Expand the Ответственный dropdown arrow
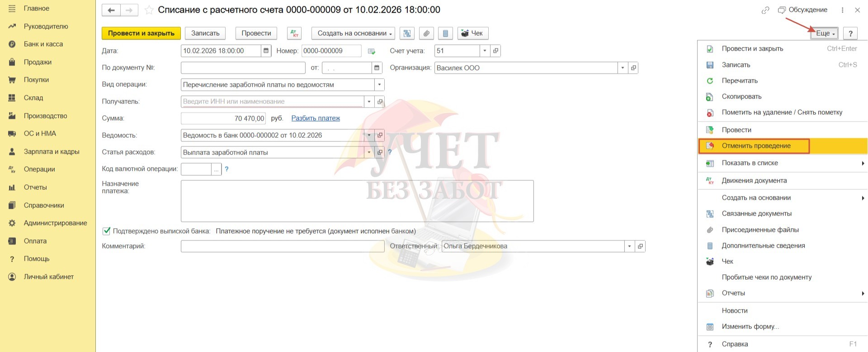The height and width of the screenshot is (352, 868). point(629,246)
